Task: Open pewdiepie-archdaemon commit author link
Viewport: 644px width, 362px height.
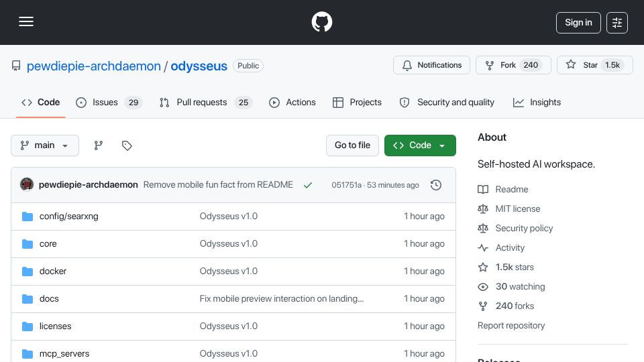Action: [89, 185]
